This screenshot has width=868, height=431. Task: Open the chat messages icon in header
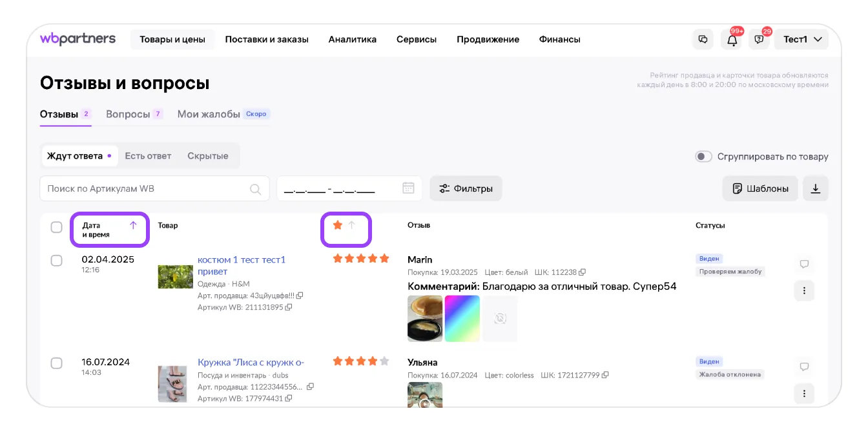(x=703, y=39)
